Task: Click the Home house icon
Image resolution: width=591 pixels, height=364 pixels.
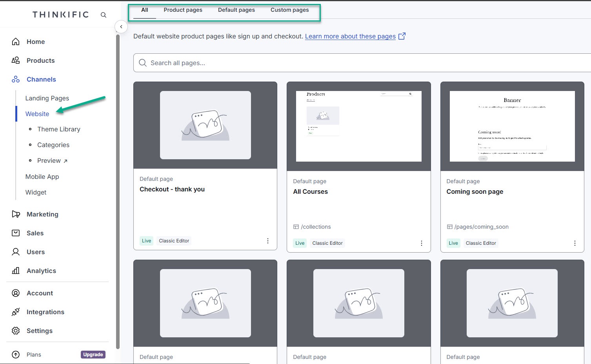Action: pyautogui.click(x=16, y=42)
